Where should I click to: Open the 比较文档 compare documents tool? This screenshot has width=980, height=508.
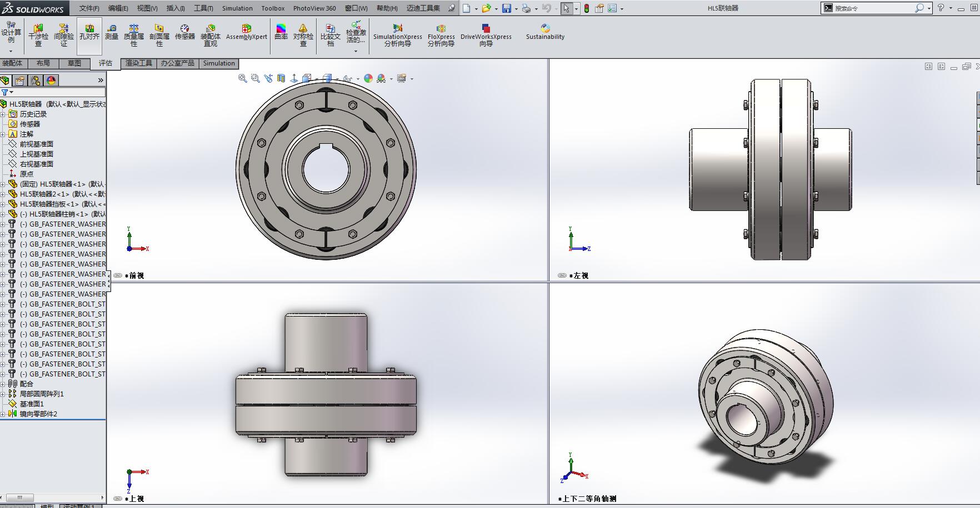point(331,36)
